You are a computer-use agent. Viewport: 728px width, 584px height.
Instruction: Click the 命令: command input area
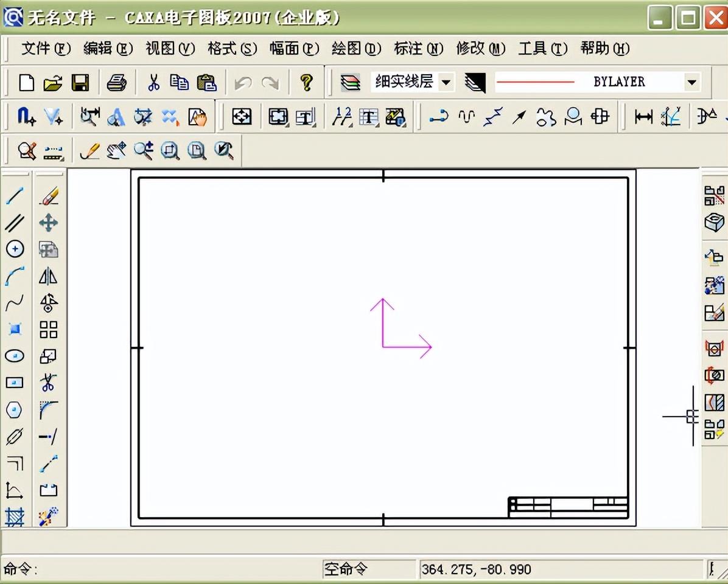click(x=160, y=569)
